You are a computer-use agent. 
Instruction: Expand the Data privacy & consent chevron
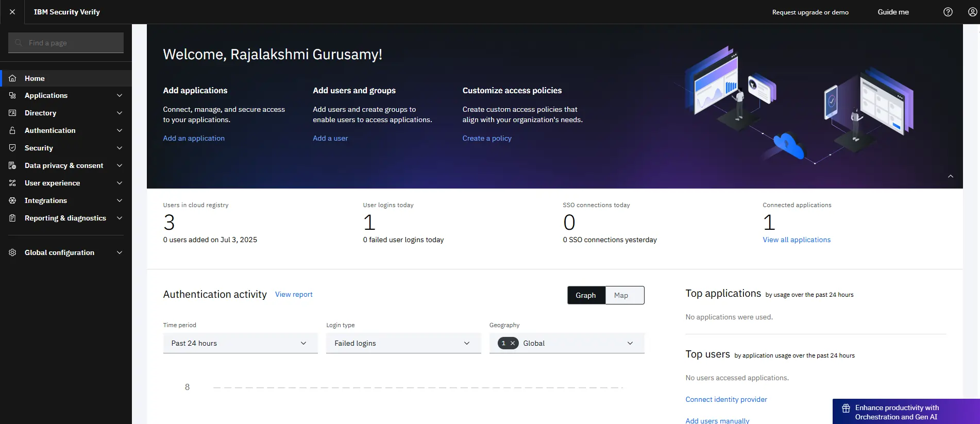(120, 165)
